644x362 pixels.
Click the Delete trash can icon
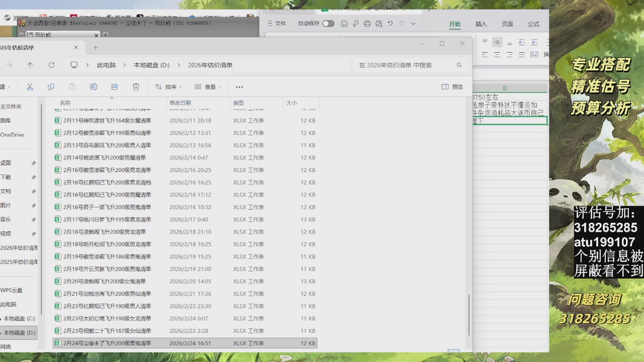136,87
